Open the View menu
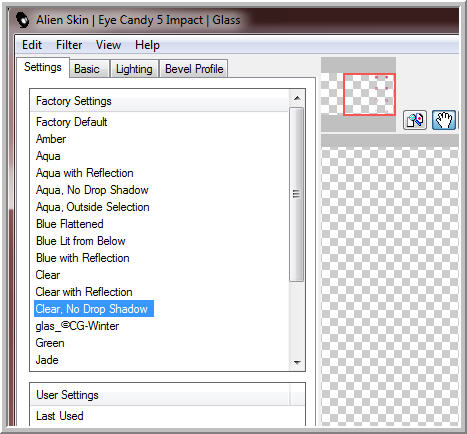Image resolution: width=467 pixels, height=434 pixels. [x=108, y=45]
